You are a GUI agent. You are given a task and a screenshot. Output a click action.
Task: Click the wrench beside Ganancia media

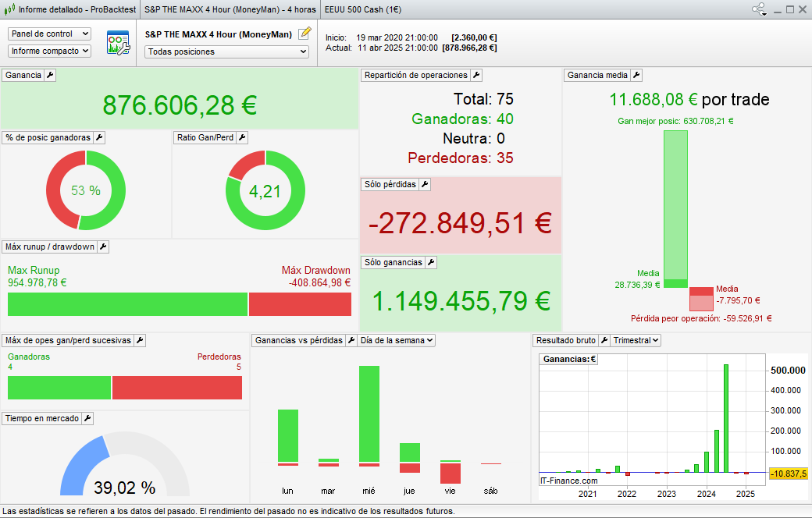pos(636,75)
